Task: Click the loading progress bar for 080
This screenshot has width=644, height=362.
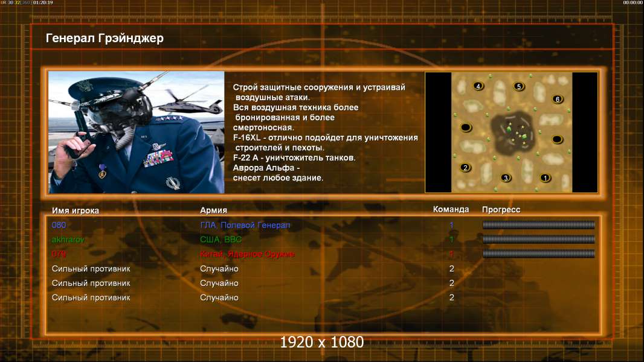Action: [x=538, y=224]
